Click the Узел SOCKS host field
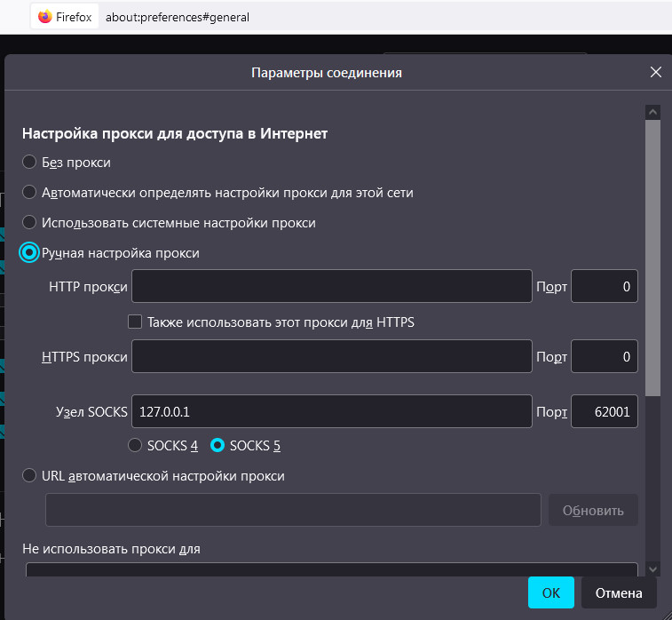 pos(331,412)
